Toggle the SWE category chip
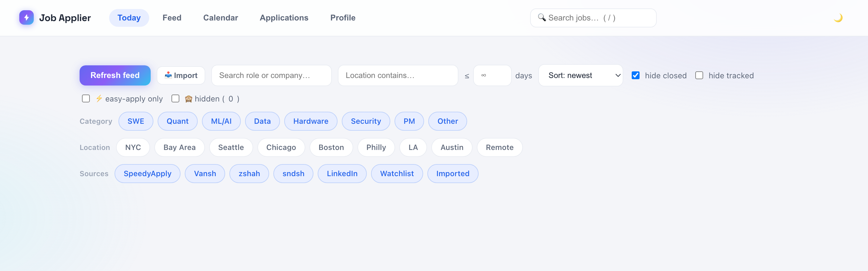868x271 pixels. 136,121
